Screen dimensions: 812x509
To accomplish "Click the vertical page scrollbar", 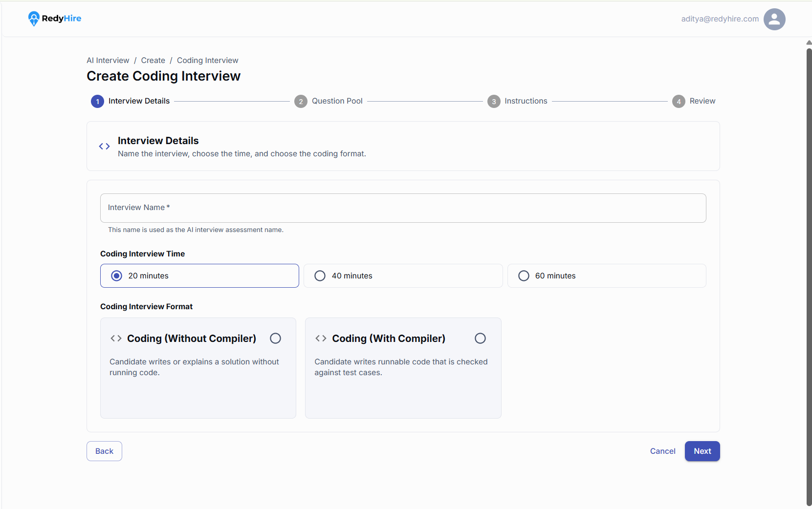I will (809, 277).
